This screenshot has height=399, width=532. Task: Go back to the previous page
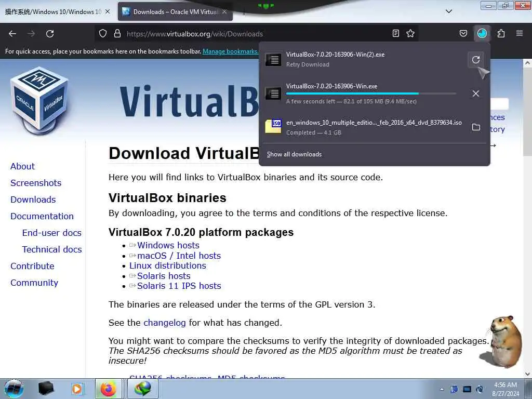pyautogui.click(x=12, y=34)
